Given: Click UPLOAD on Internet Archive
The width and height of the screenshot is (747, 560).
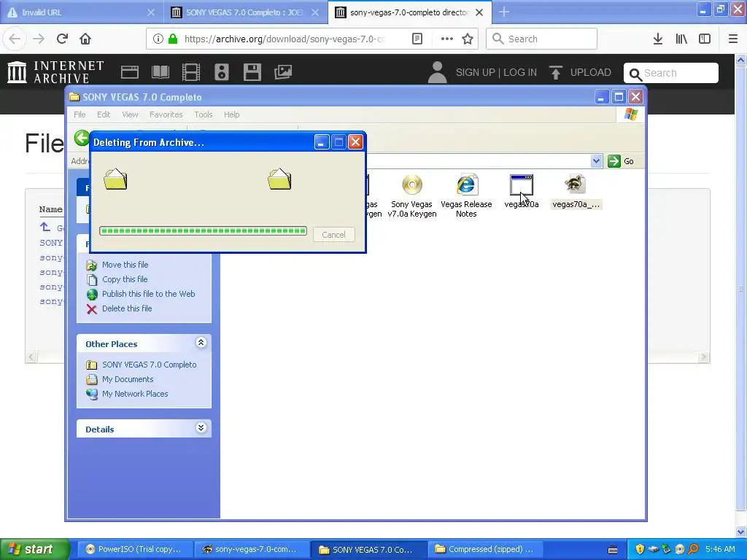Looking at the screenshot, I should pos(580,72).
